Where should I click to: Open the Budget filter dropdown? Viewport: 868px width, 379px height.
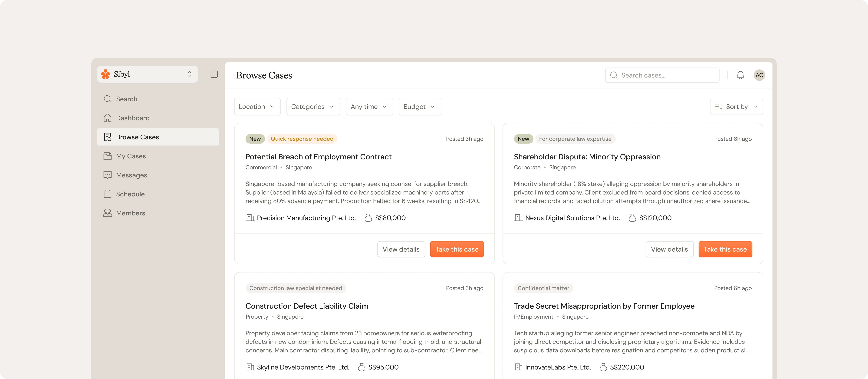(x=419, y=107)
